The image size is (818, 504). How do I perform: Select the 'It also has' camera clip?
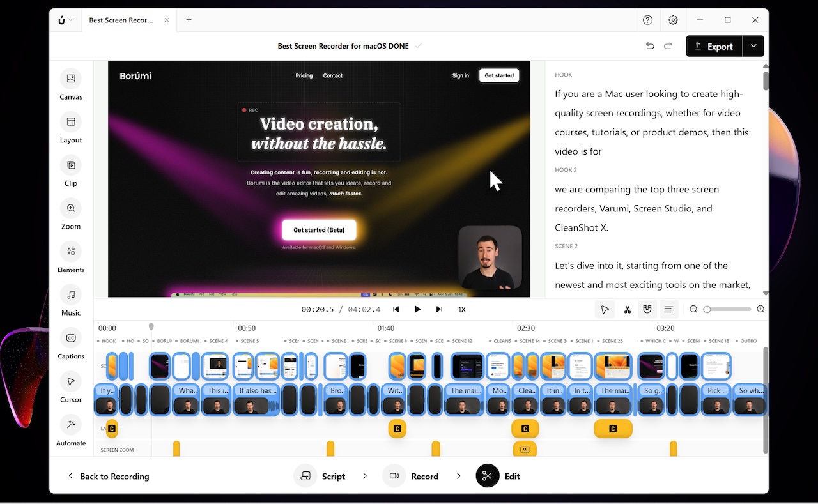(256, 399)
